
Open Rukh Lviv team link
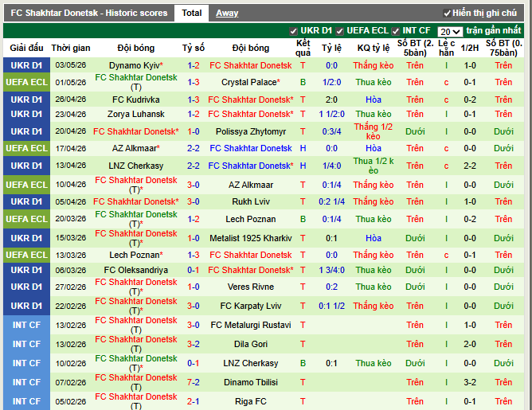tap(251, 201)
